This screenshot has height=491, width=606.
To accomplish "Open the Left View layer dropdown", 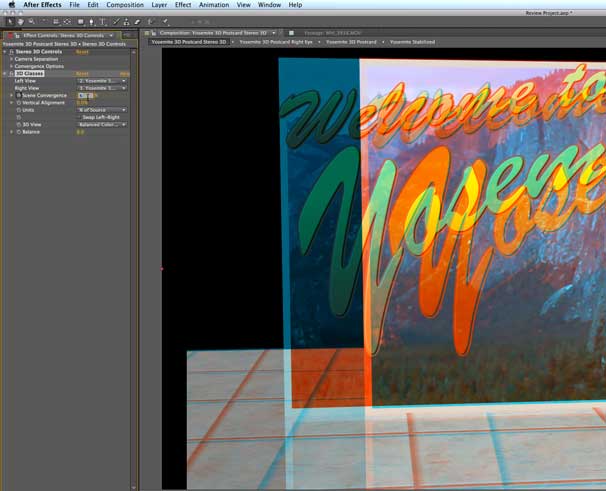I will 102,81.
